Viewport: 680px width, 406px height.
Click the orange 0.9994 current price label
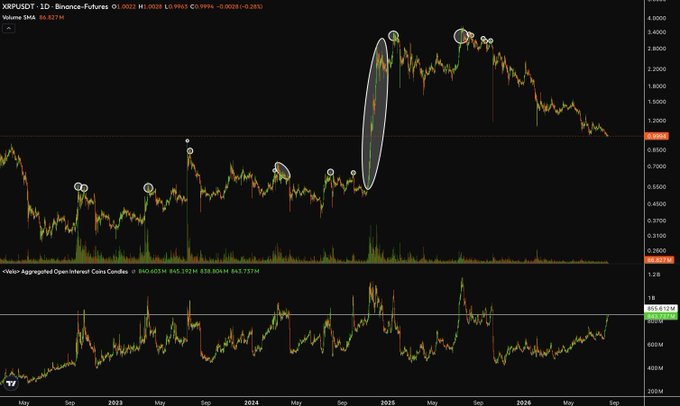click(657, 136)
